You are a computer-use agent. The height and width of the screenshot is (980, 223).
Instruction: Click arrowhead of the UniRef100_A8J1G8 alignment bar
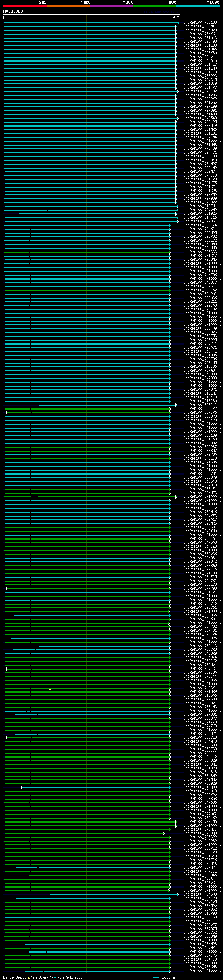pos(178,23)
